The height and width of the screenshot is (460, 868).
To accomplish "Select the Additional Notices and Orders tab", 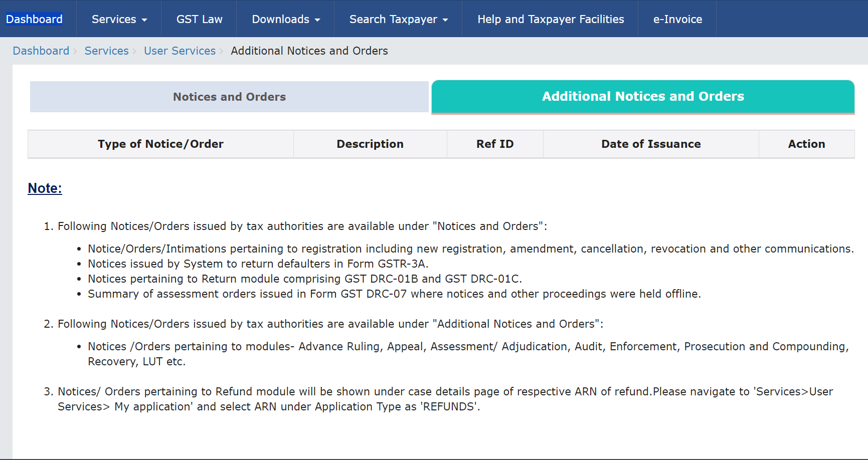I will point(643,96).
